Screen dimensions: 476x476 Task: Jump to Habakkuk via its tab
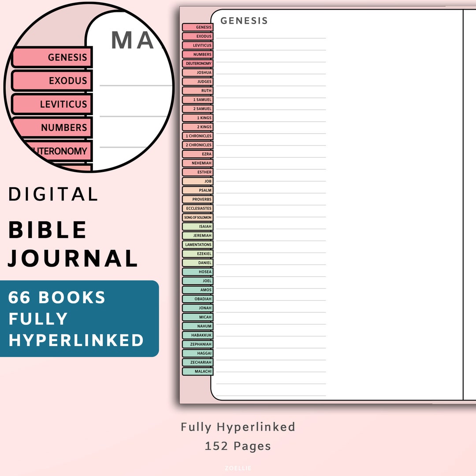198,335
